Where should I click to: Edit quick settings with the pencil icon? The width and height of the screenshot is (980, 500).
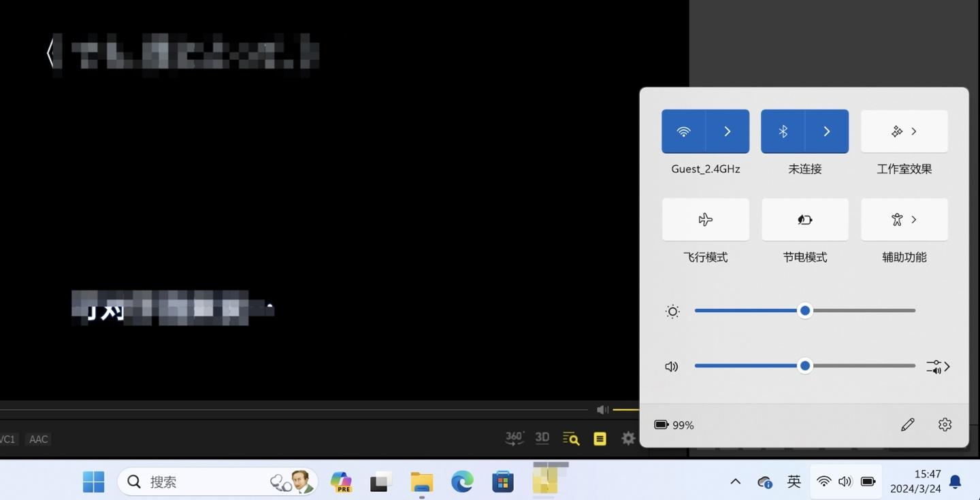(x=908, y=424)
